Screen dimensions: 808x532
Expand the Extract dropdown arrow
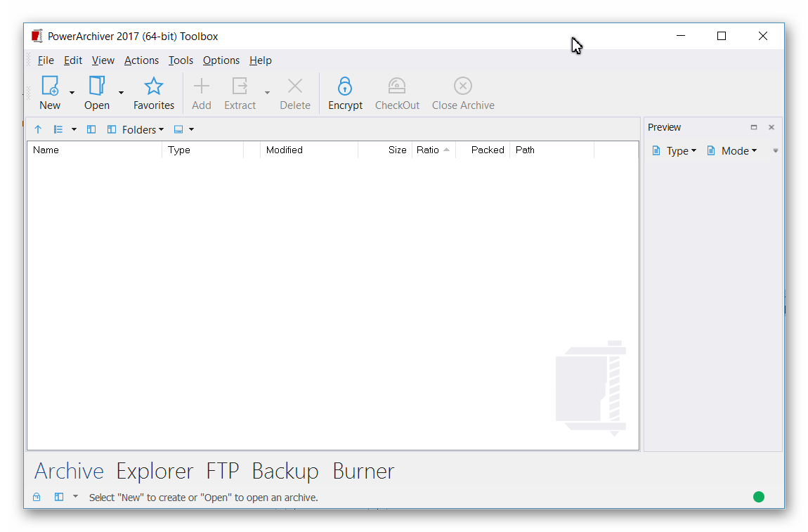(x=267, y=93)
